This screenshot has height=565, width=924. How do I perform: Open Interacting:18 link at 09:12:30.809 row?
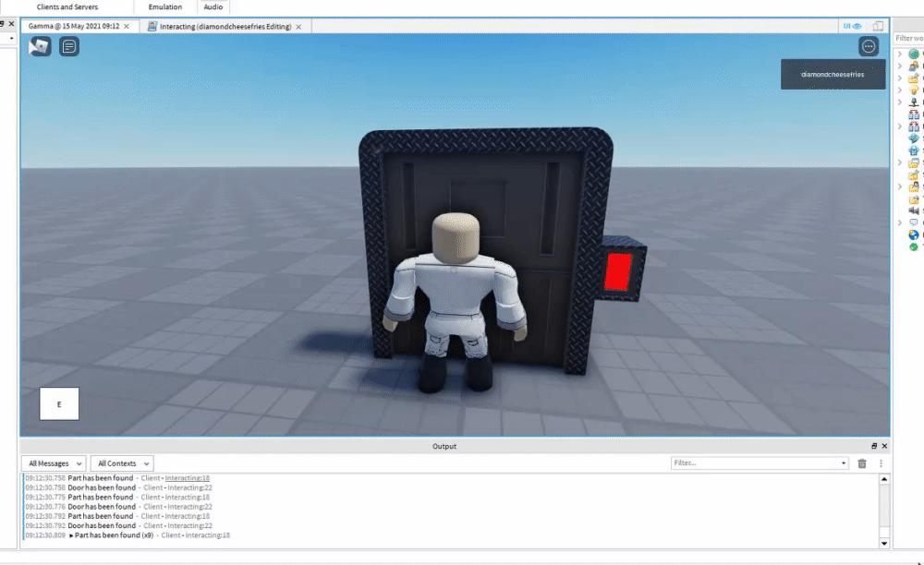click(207, 535)
